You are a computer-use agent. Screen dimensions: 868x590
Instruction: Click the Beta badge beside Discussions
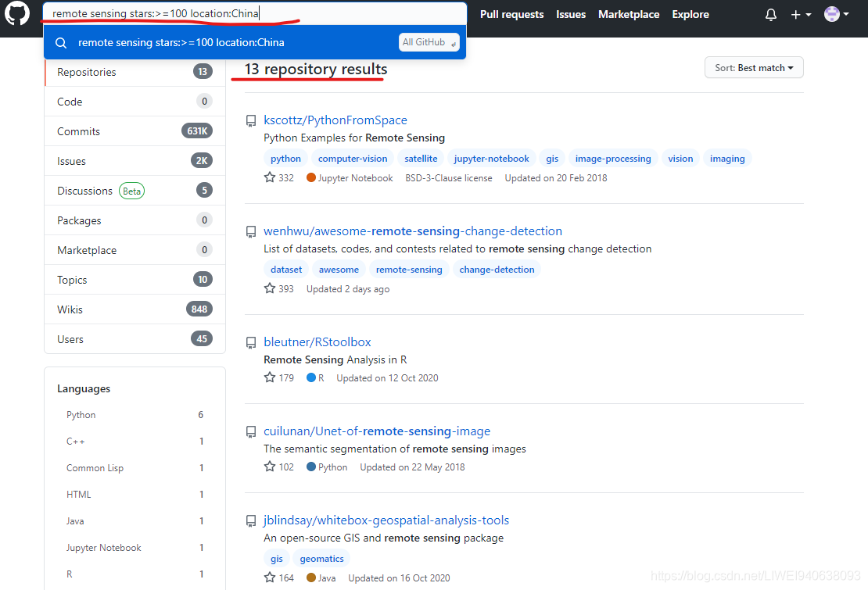[131, 191]
